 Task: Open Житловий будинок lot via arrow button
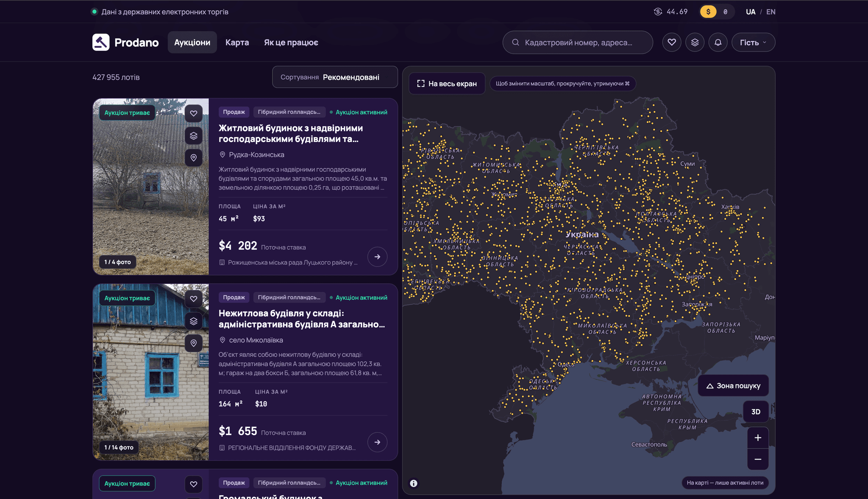click(x=377, y=257)
